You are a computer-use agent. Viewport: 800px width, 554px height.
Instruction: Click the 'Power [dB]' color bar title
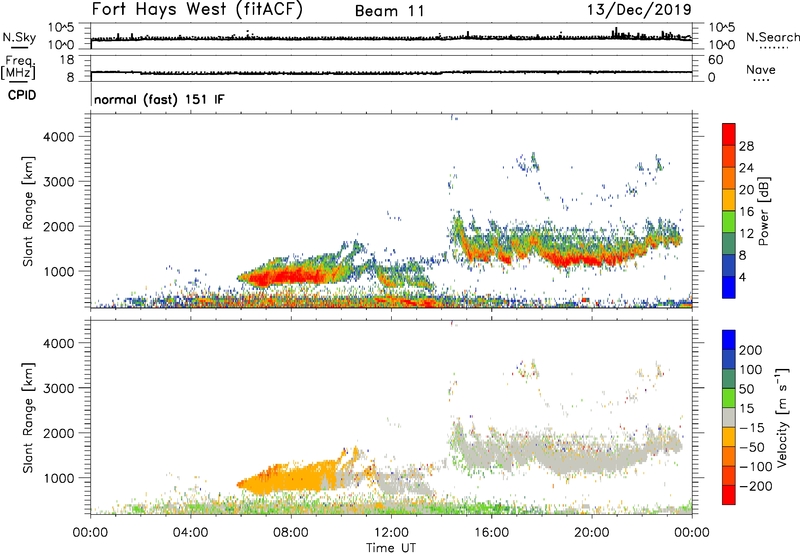[764, 211]
